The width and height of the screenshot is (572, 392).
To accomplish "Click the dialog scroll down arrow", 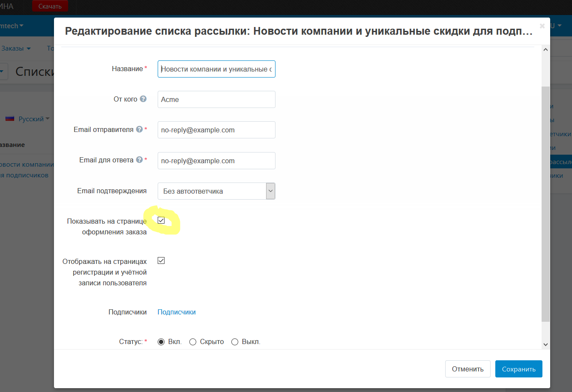I will (545, 344).
